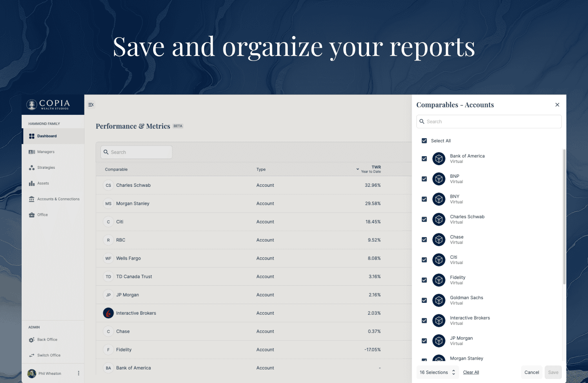588x383 pixels.
Task: Click the Fidelity cube icon in the panel
Action: (x=439, y=280)
